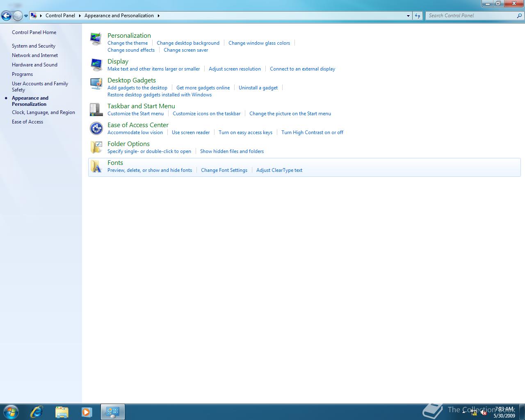The width and height of the screenshot is (525, 420).
Task: Open Windows Explorer from the taskbar
Action: [62, 412]
